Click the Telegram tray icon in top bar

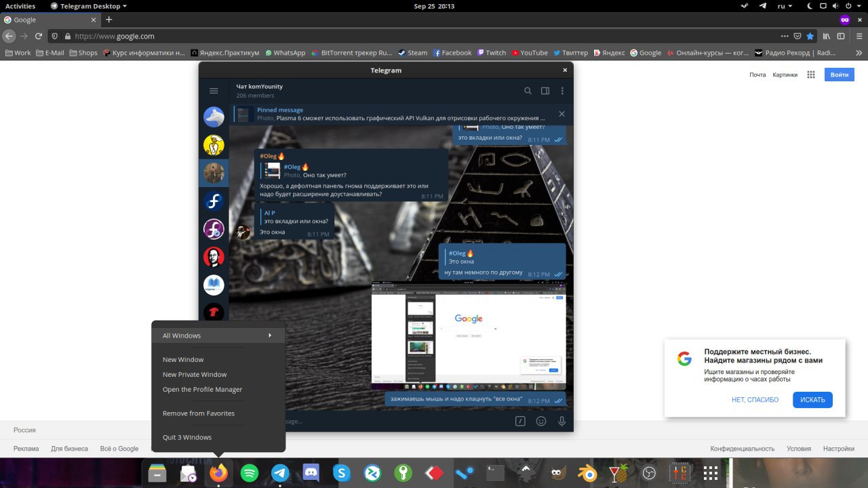[x=763, y=6]
